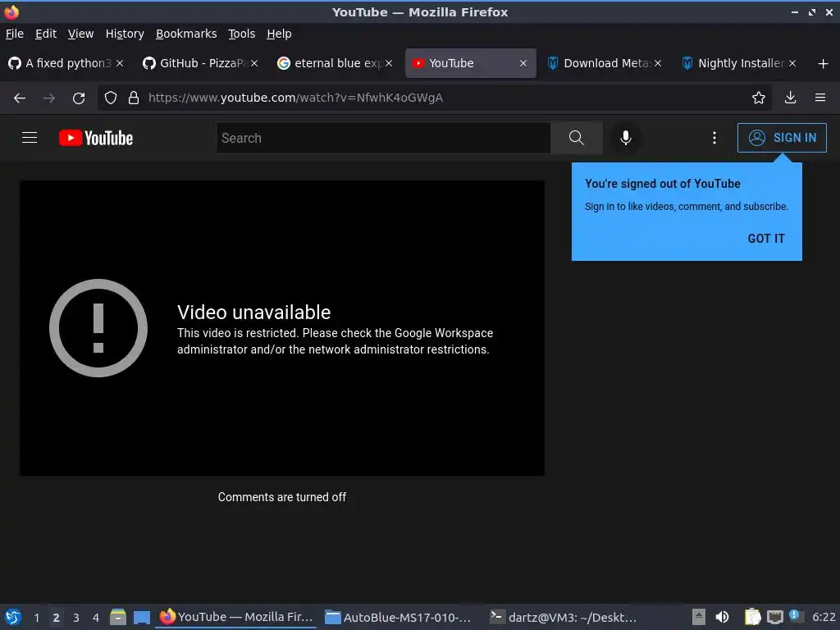Click the Firefox forward arrow

pyautogui.click(x=48, y=98)
